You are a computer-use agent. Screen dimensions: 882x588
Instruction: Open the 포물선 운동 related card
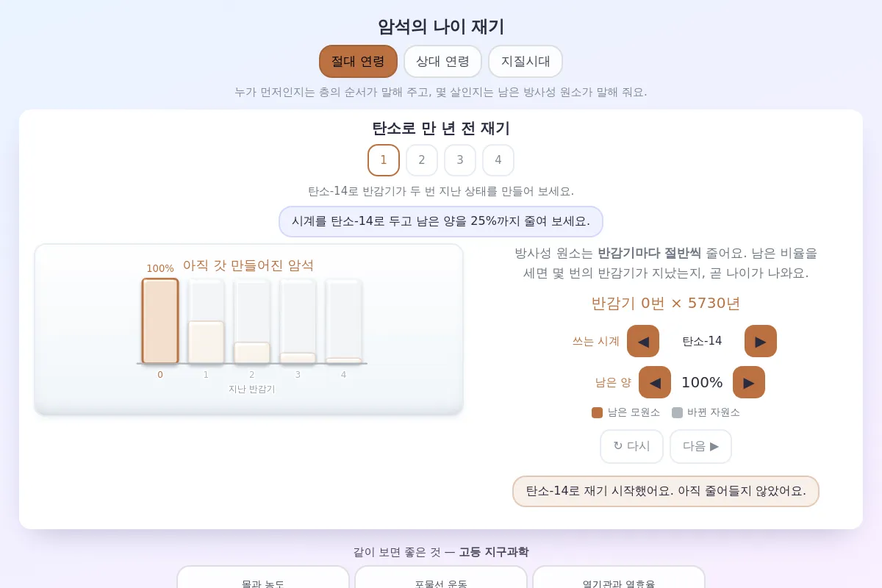tap(441, 578)
